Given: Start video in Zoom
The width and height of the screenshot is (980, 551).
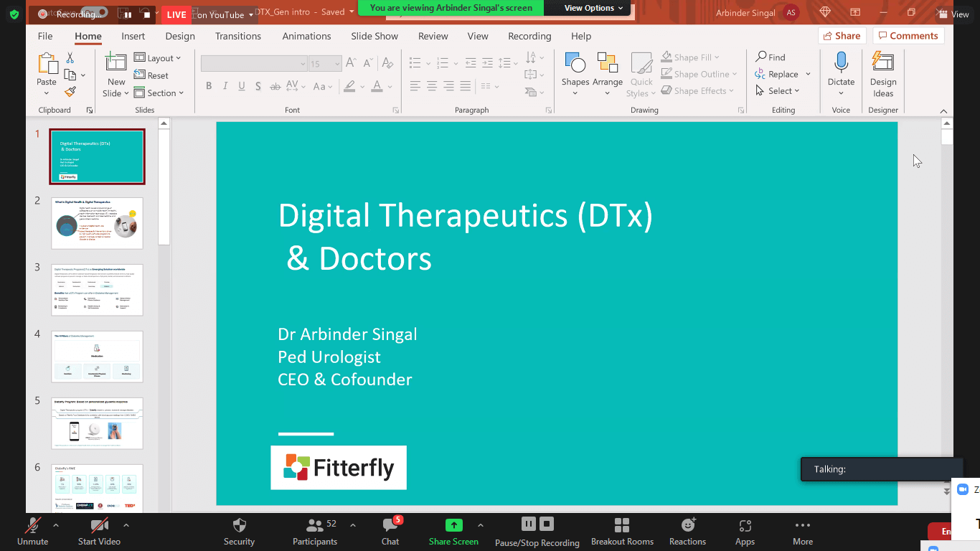Looking at the screenshot, I should (99, 532).
